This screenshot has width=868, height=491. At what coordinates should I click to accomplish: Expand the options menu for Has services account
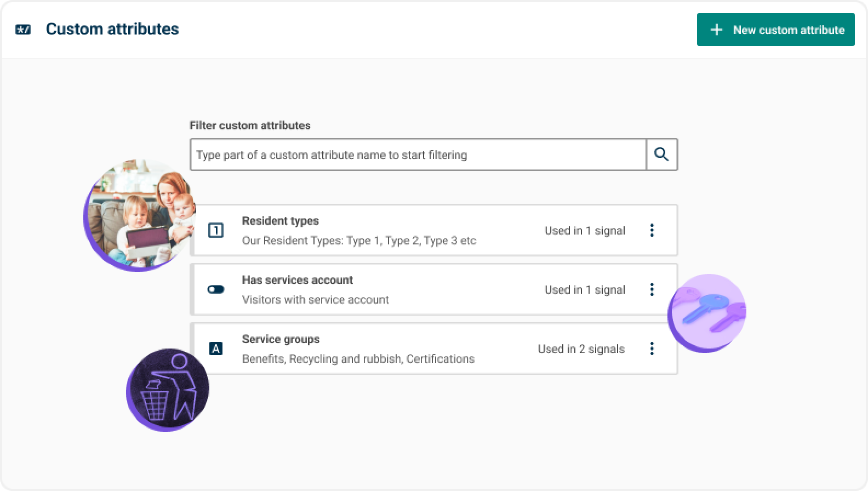coord(652,289)
